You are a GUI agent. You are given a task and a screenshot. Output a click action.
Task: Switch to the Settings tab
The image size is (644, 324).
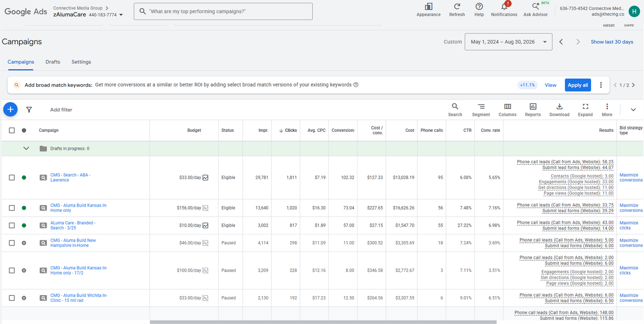pos(81,62)
